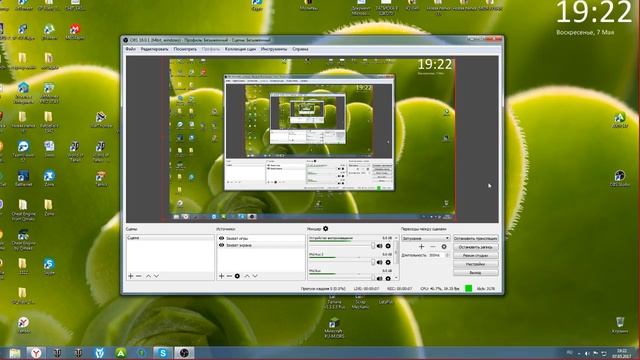
Task: Open the Редактировать menu
Action: pos(154,49)
